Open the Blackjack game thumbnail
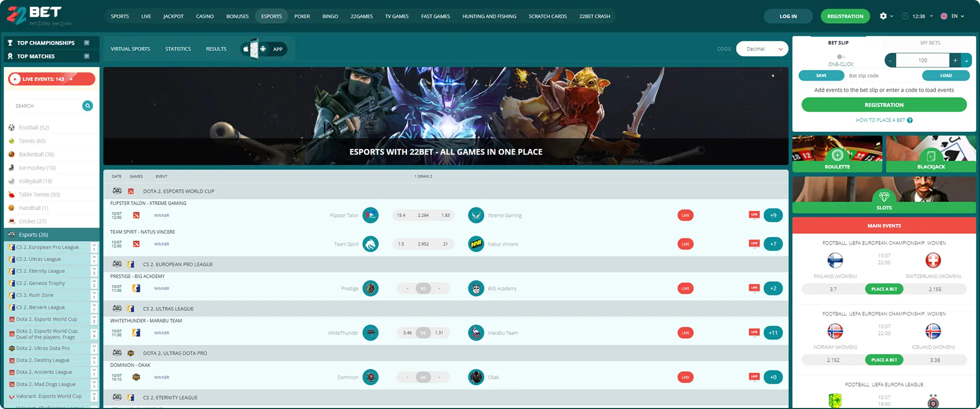The width and height of the screenshot is (980, 409). pyautogui.click(x=931, y=154)
